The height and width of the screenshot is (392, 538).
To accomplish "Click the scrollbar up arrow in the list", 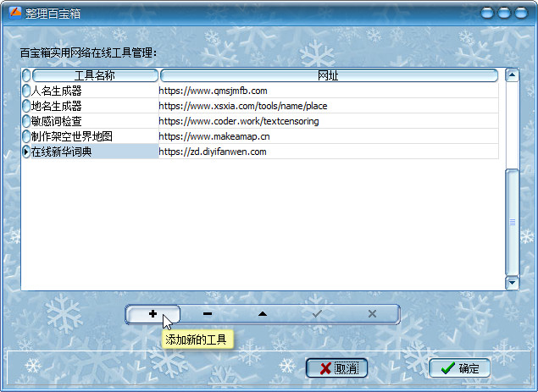I will pos(512,75).
